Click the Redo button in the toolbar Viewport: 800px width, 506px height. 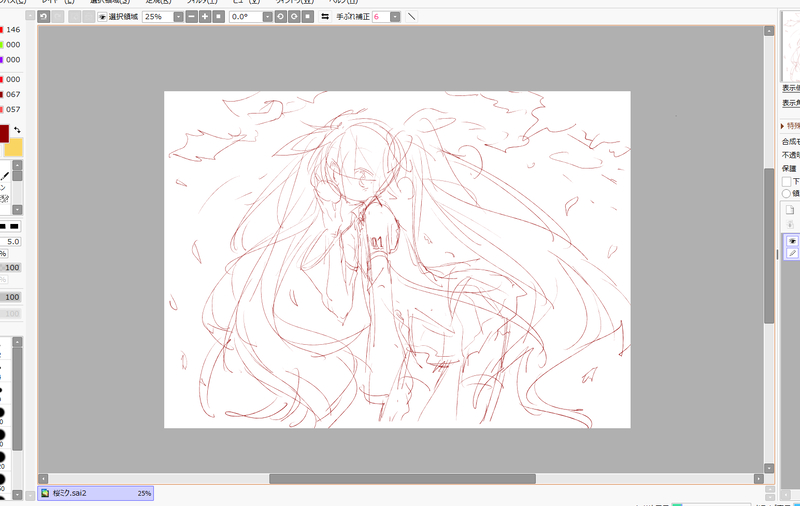coord(58,17)
